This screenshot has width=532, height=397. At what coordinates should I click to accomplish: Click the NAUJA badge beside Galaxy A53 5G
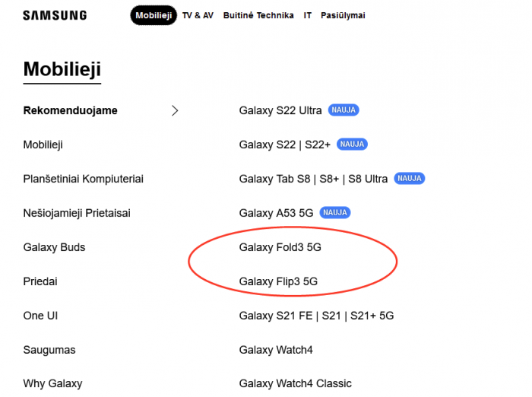click(x=336, y=213)
